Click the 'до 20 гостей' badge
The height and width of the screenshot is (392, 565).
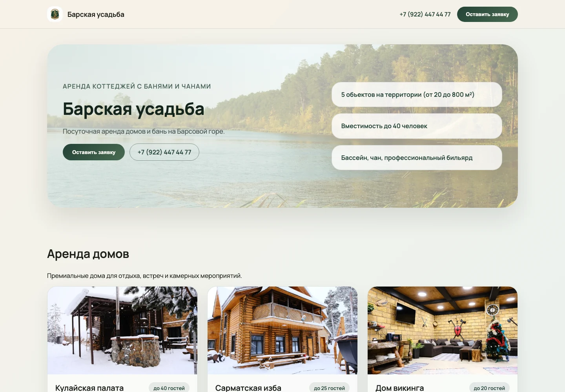click(489, 388)
